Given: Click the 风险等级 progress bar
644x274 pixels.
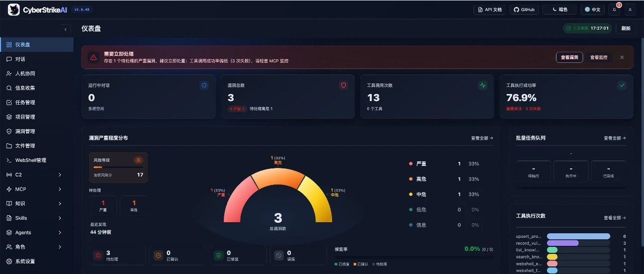Looking at the screenshot, I should coord(118,167).
